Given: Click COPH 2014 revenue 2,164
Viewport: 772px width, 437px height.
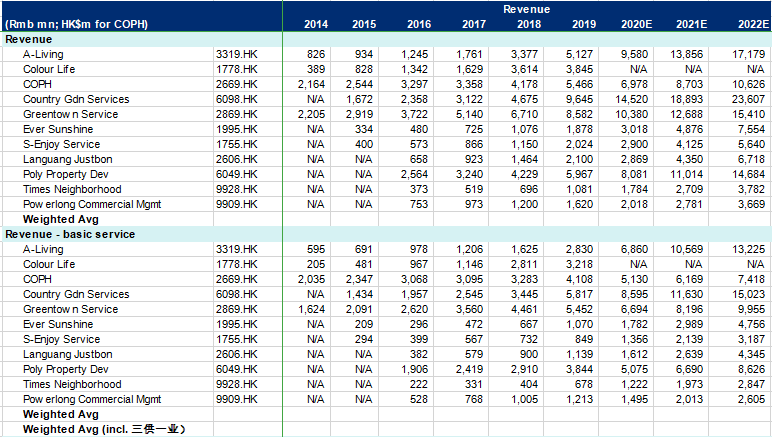Looking at the screenshot, I should click(x=311, y=84).
